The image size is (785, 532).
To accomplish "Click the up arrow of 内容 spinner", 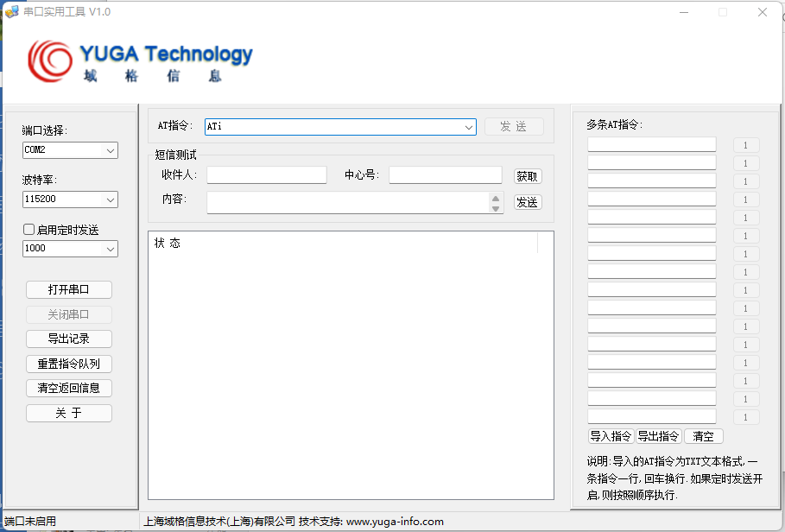I will click(496, 198).
